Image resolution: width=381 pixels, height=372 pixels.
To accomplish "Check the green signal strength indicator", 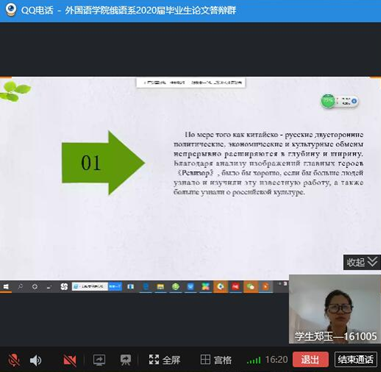I will pos(254,360).
